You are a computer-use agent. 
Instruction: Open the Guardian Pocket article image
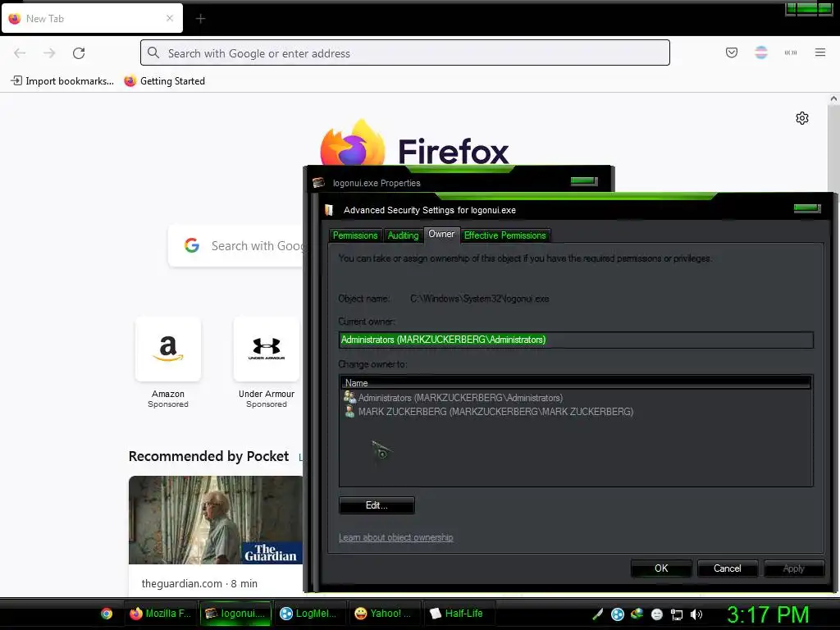pyautogui.click(x=216, y=519)
